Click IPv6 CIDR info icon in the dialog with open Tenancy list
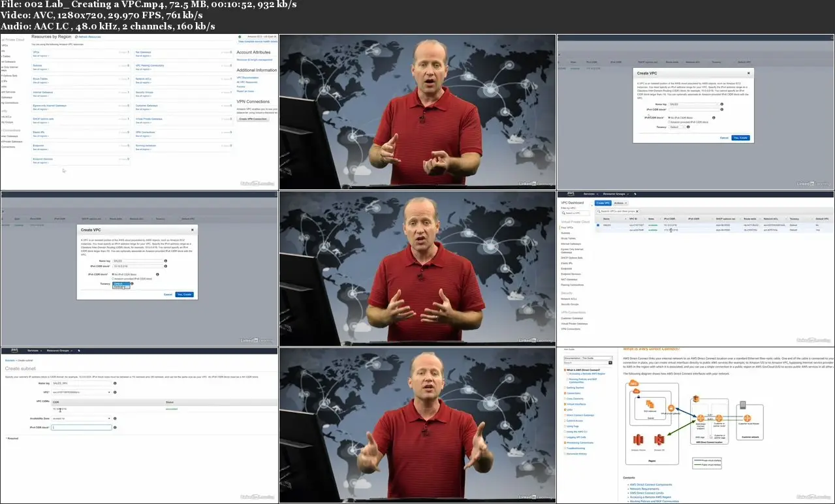Viewport: 835px width, 504px height. [157, 274]
